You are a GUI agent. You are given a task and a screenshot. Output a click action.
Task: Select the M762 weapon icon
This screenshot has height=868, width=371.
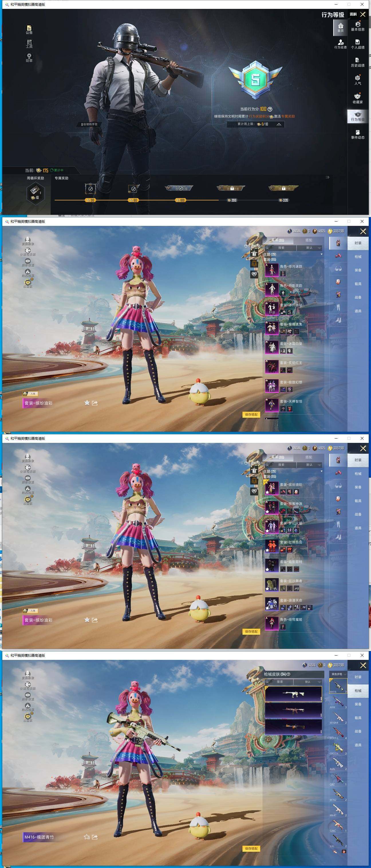pyautogui.click(x=338, y=795)
